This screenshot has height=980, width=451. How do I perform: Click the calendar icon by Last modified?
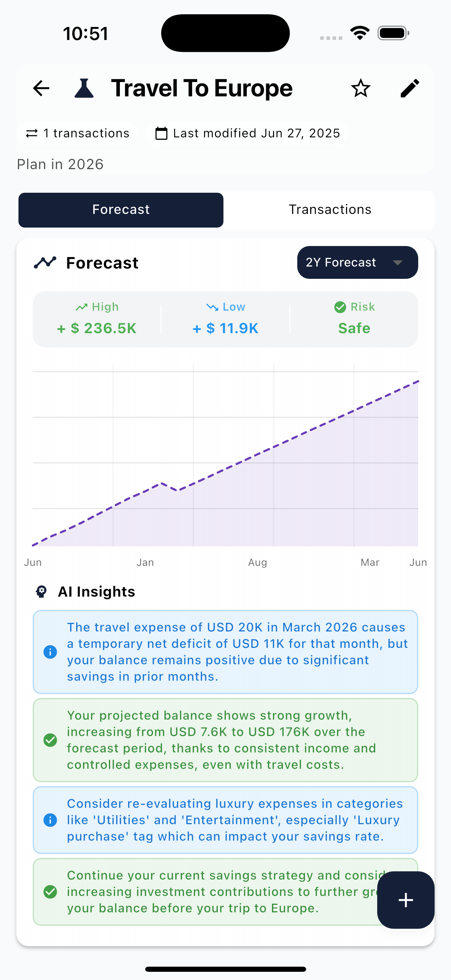[x=161, y=133]
